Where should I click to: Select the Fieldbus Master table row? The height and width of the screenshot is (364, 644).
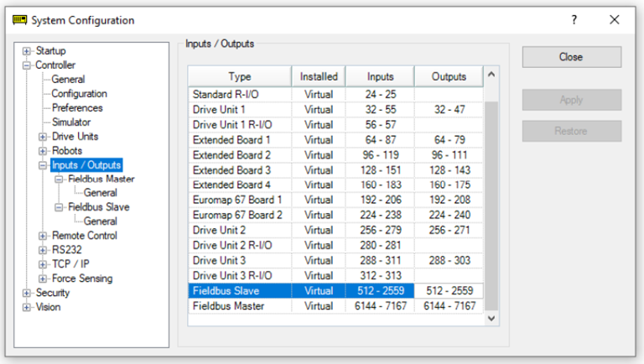[x=335, y=306]
